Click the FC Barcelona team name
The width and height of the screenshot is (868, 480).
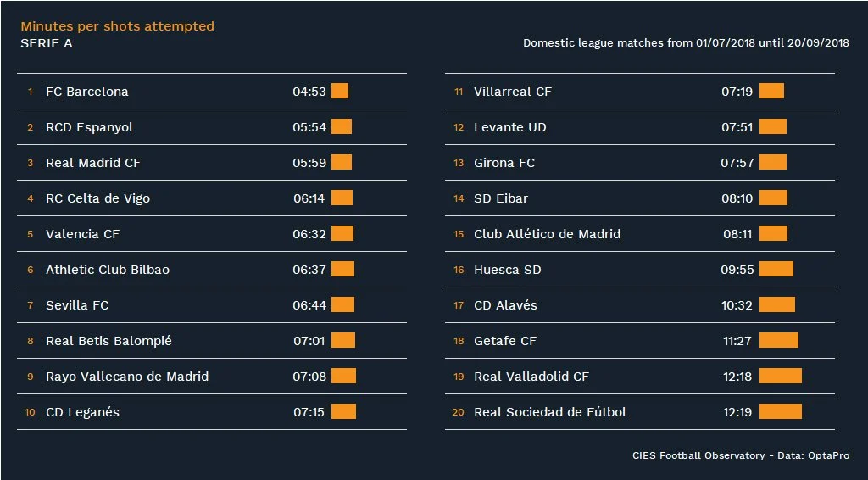point(87,92)
